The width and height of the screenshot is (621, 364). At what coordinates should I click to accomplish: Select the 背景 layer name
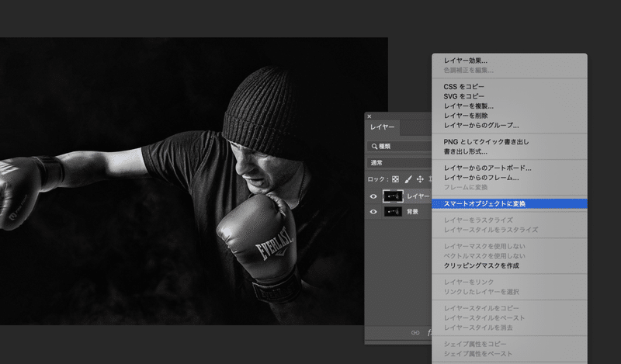[413, 212]
